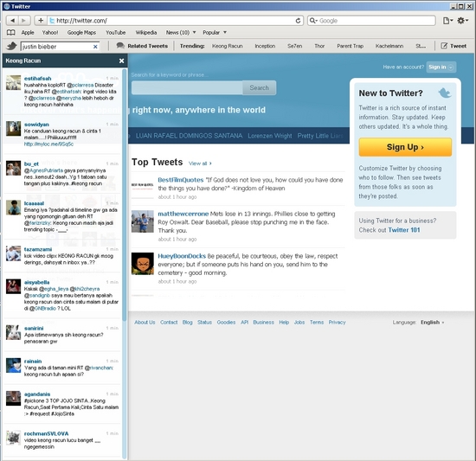
Task: Select the Se7en trending topic
Action: (x=295, y=46)
